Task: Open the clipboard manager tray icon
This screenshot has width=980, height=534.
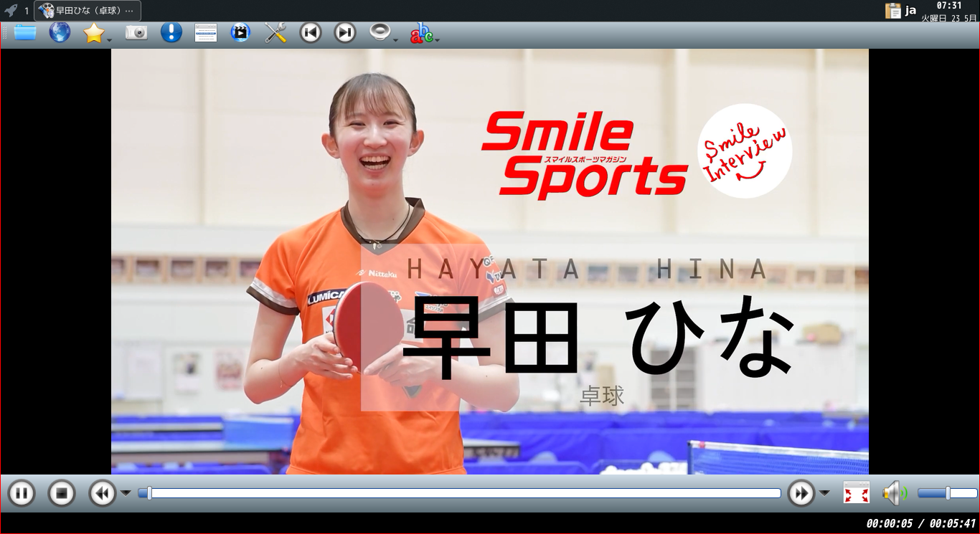Action: 892,11
